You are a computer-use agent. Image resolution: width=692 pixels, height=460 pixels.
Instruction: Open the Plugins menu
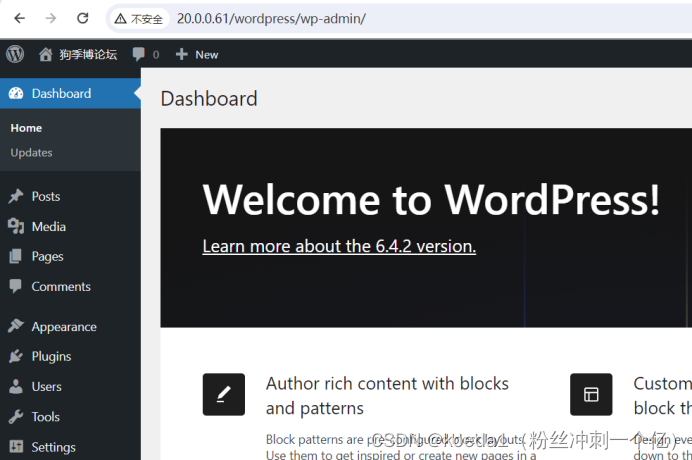51,357
